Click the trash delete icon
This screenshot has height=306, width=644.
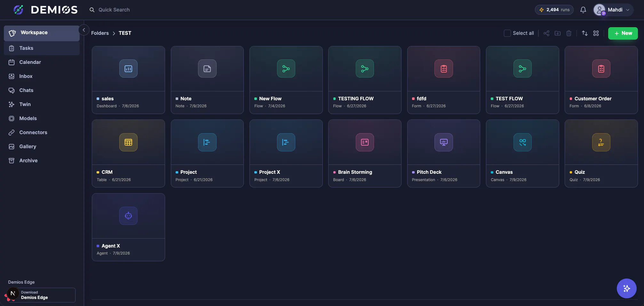coord(569,33)
